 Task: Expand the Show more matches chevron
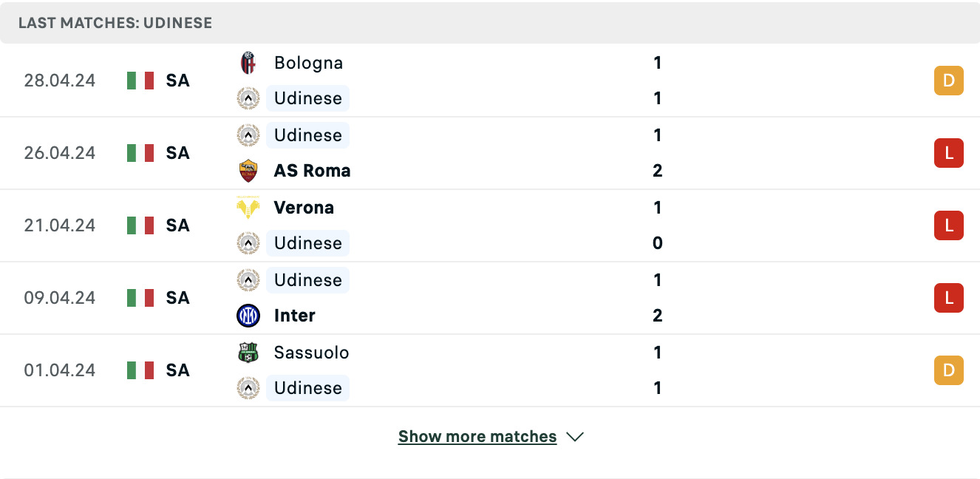click(x=575, y=437)
